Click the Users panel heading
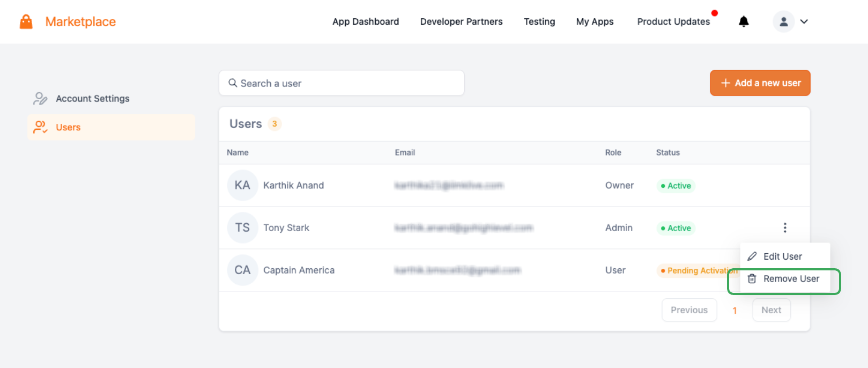Image resolution: width=868 pixels, height=368 pixels. (x=246, y=124)
